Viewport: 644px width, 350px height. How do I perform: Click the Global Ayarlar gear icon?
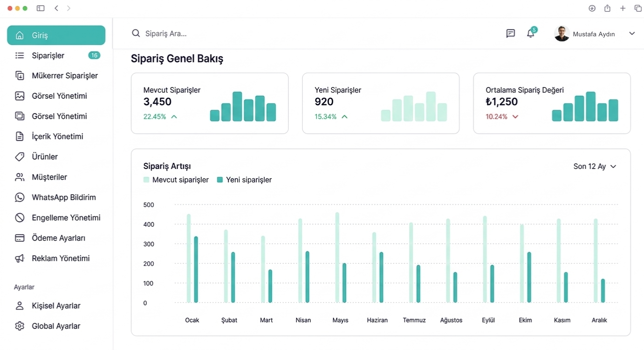(x=20, y=326)
